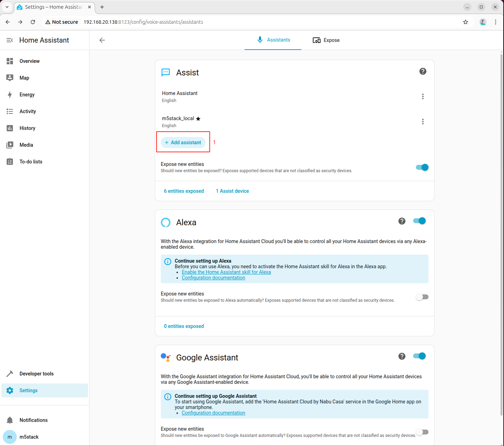Open Enable the Home Assistant skill link
Image resolution: width=504 pixels, height=446 pixels.
226,272
